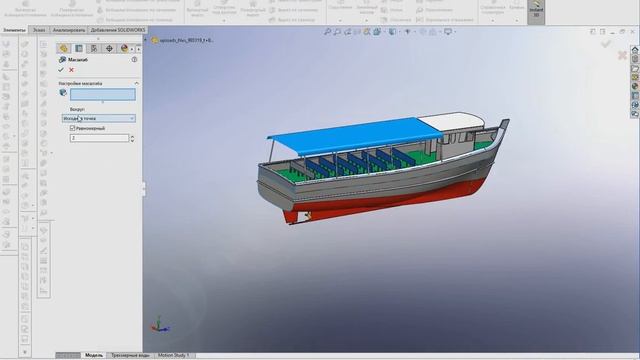Viewport: 640px width, 360px height.
Task: Expand the flyout tree beside document name
Action: point(146,40)
